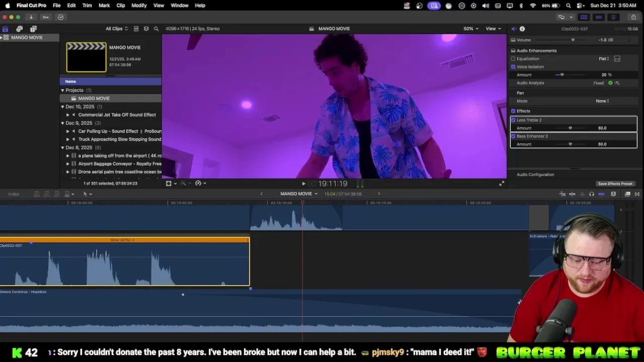Viewport: 644px width, 362px height.
Task: Open the transform tools dropdown in viewer
Action: point(171,184)
